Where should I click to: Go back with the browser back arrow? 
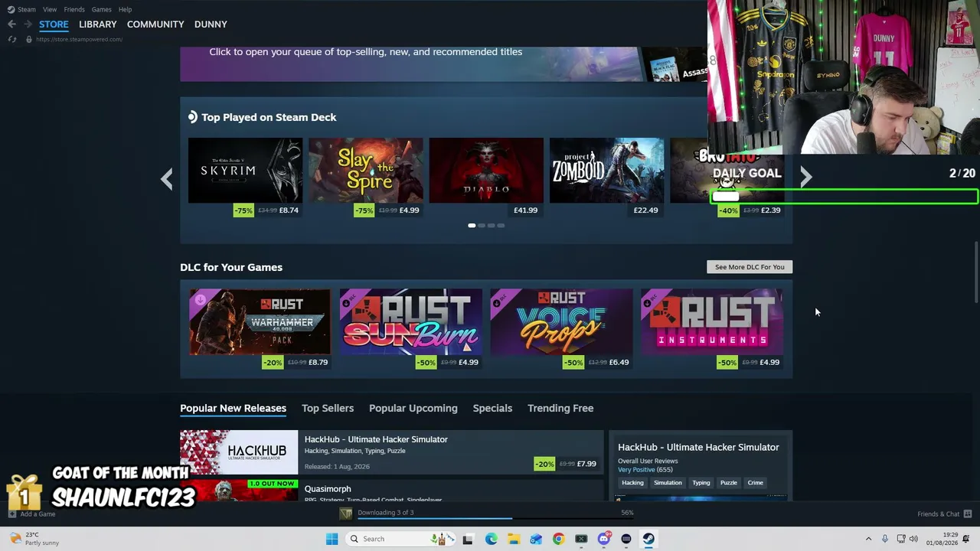[11, 24]
